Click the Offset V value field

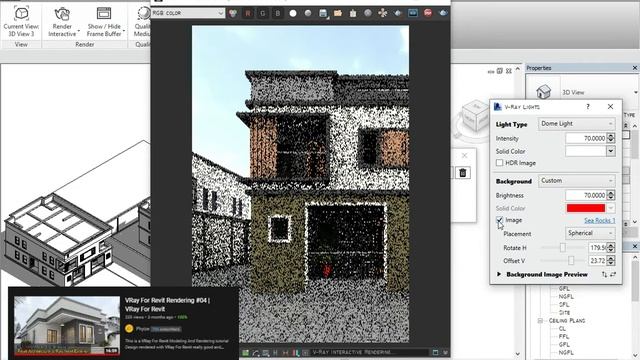point(597,260)
